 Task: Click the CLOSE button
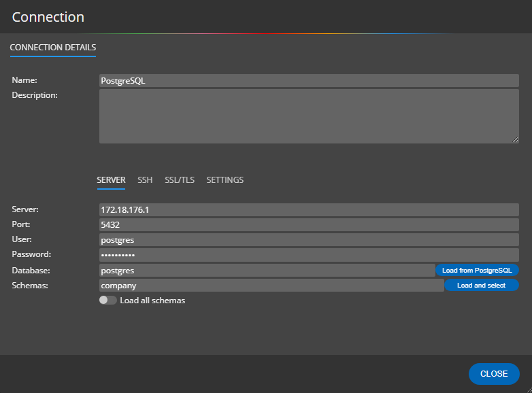pos(494,374)
